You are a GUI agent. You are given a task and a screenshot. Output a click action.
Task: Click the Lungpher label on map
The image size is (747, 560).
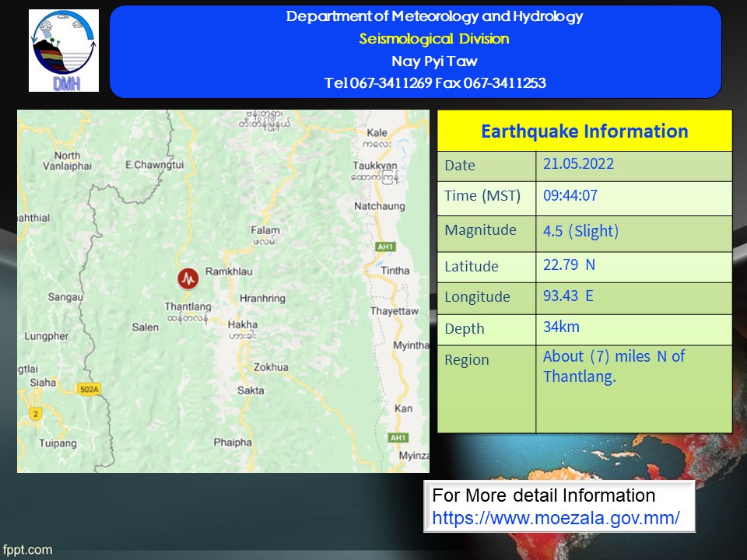click(46, 336)
